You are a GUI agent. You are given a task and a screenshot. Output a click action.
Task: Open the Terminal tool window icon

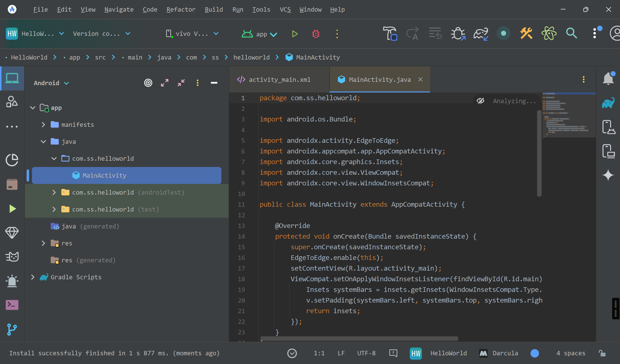[x=12, y=305]
